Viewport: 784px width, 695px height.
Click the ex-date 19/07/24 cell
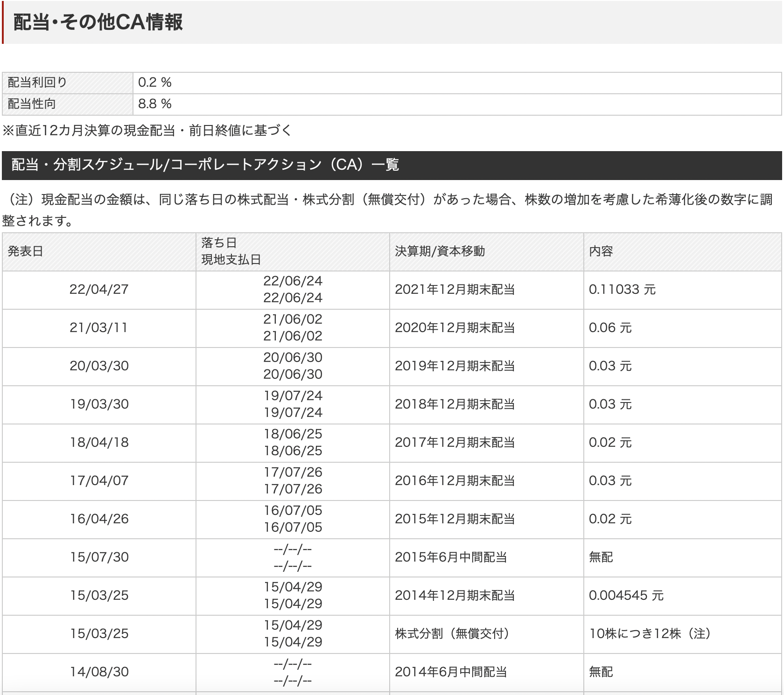[x=293, y=404]
